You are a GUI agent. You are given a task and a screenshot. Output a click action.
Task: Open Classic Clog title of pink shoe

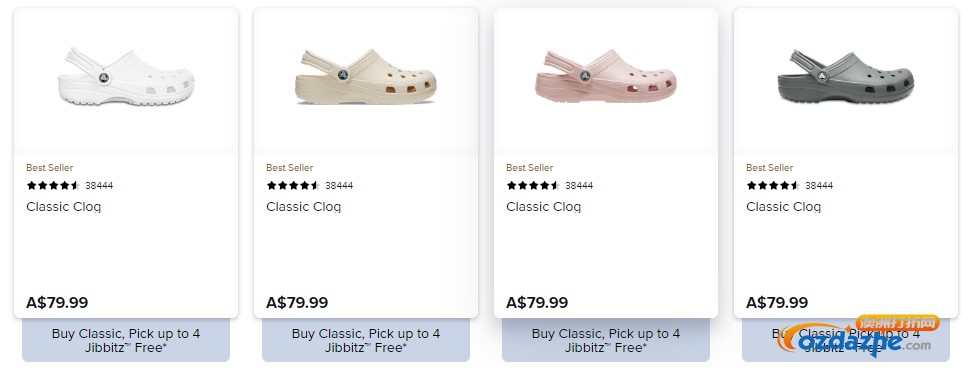coord(544,207)
